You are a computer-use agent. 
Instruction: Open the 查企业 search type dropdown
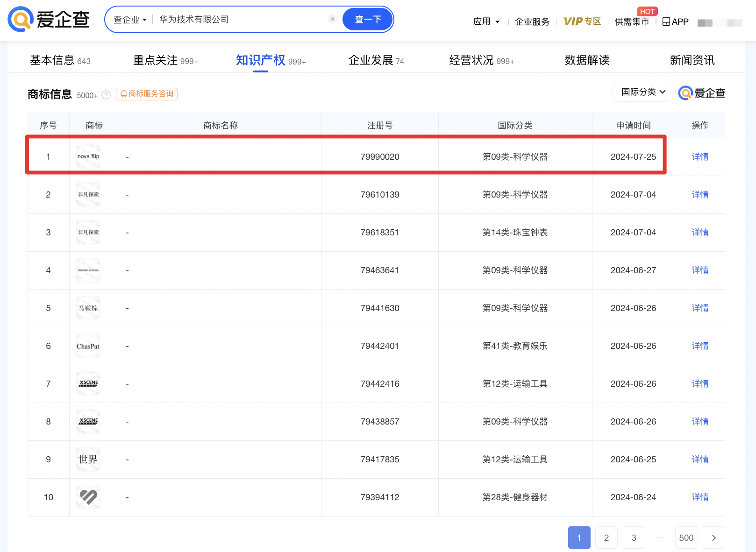coord(130,20)
